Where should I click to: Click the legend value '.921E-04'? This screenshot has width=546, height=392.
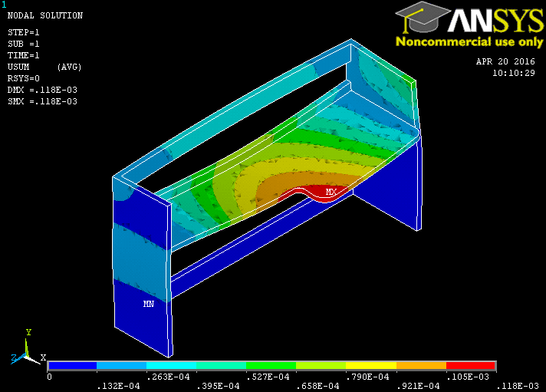click(x=418, y=386)
